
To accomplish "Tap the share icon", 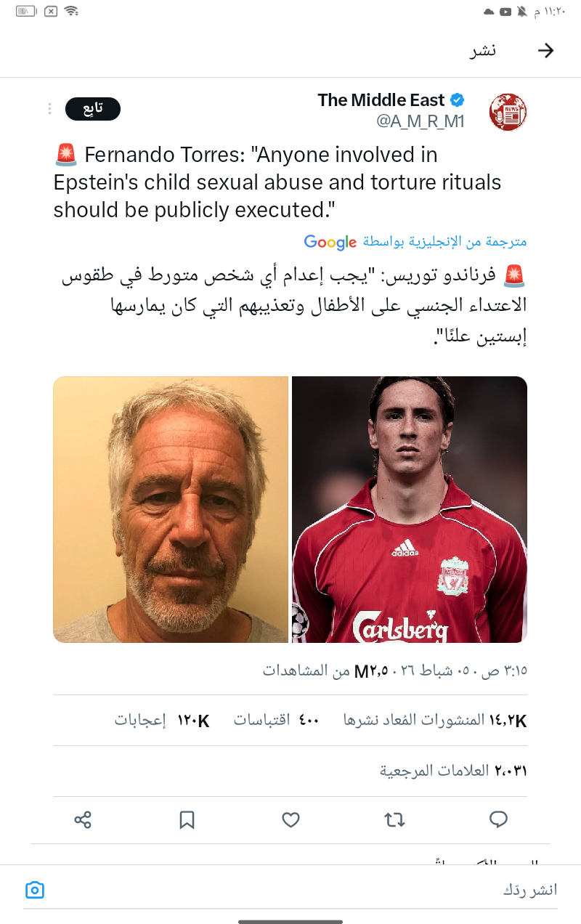I will 83,820.
